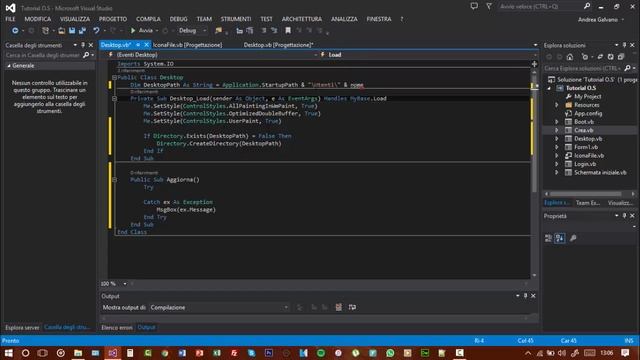The image size is (640, 360).
Task: Open File Explorer from taskbar
Action: point(78,353)
